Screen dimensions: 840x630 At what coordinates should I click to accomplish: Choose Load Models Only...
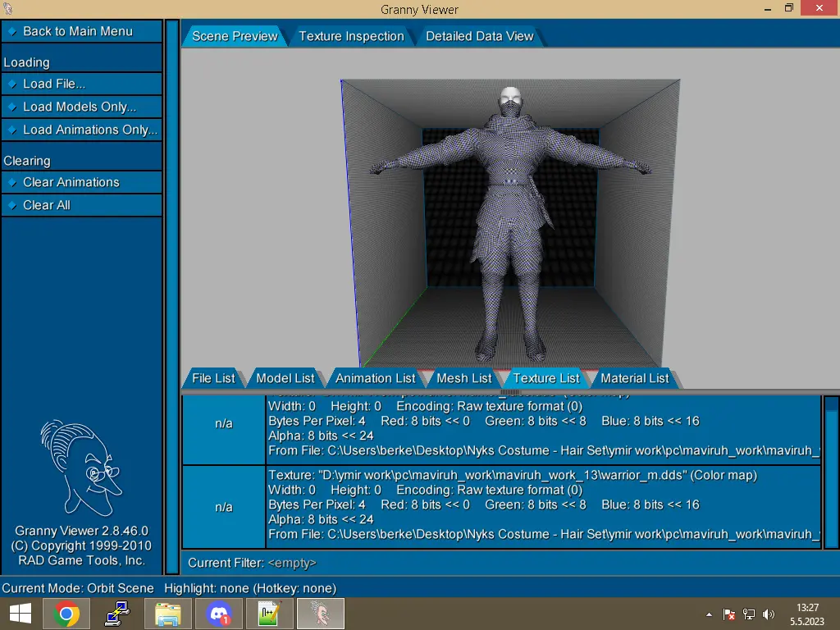pyautogui.click(x=81, y=107)
